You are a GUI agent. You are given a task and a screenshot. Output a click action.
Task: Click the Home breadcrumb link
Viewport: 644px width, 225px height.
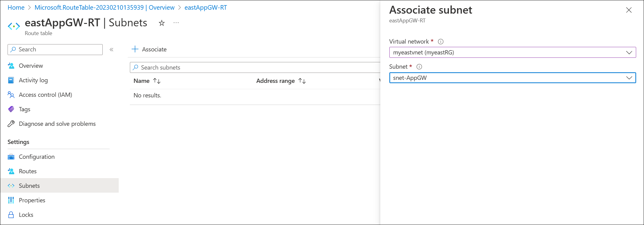coord(16,8)
